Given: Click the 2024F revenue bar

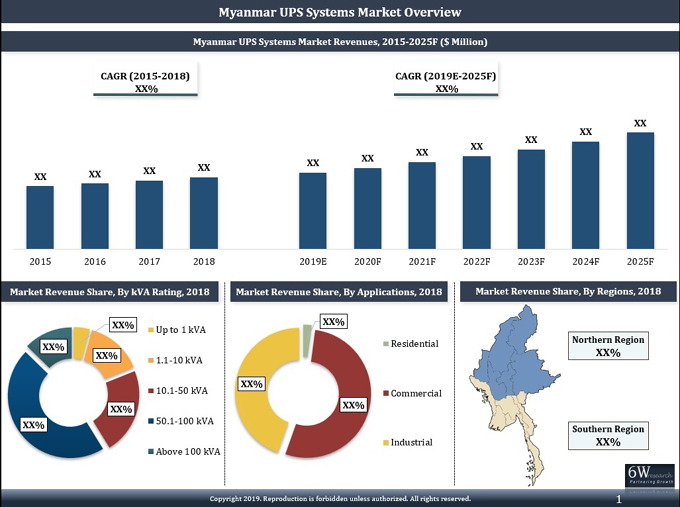Looking at the screenshot, I should 585,195.
